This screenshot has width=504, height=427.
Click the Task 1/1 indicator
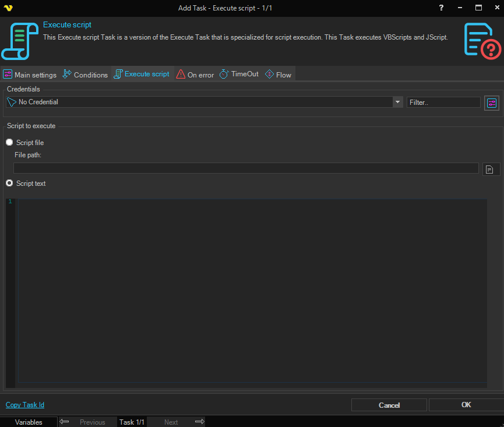[x=132, y=422]
